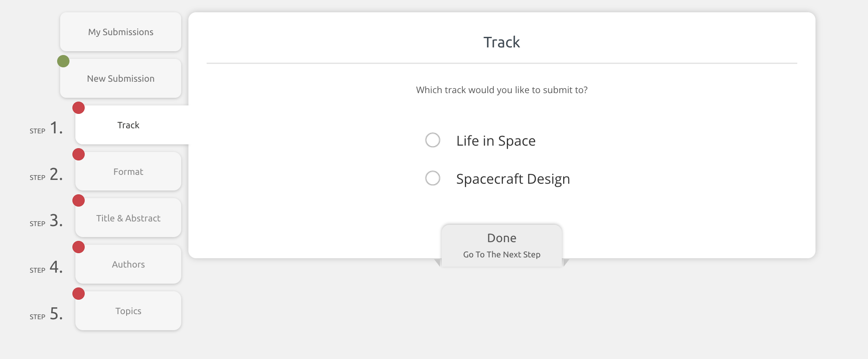
Task: Click the Life in Space label text
Action: [x=496, y=141]
